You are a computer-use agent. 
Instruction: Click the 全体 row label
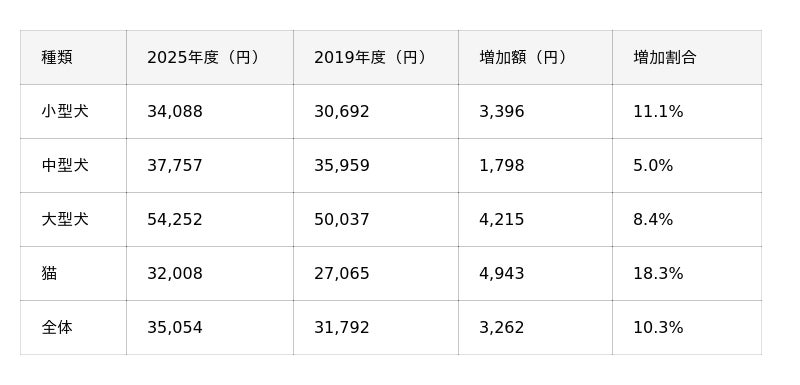[73, 327]
